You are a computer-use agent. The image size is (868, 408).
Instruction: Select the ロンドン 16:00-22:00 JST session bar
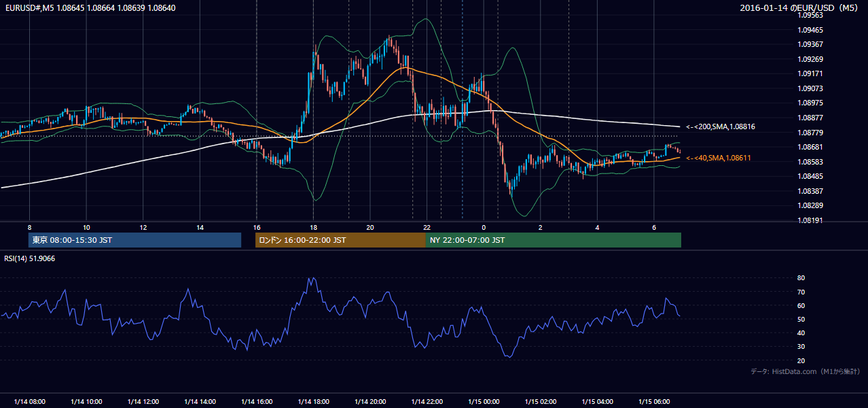click(340, 240)
